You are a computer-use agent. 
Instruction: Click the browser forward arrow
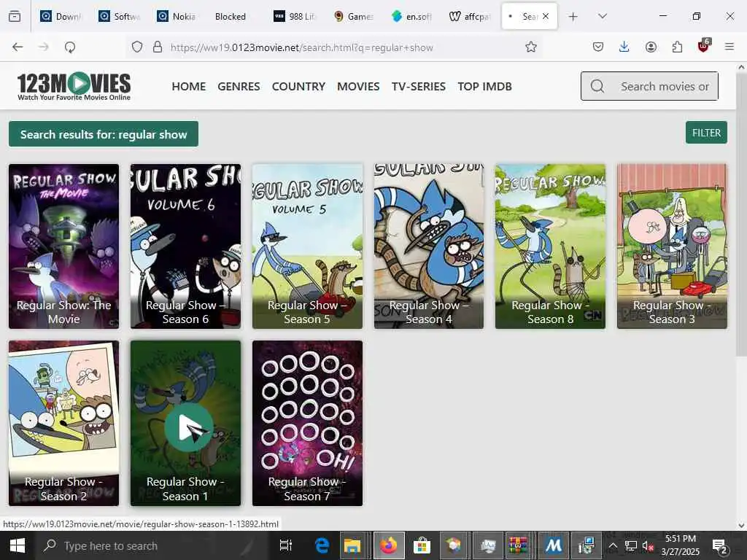coord(43,47)
